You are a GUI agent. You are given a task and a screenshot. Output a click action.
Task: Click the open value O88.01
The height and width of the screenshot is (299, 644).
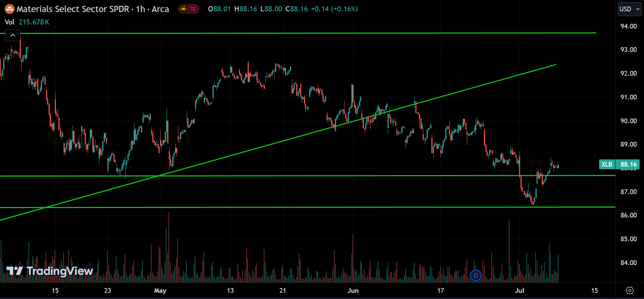pyautogui.click(x=219, y=9)
